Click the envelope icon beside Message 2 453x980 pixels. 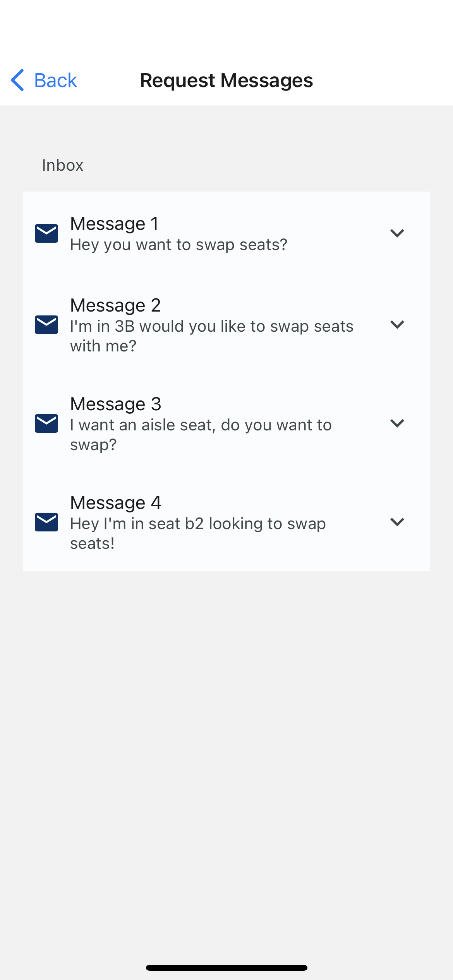click(x=46, y=324)
